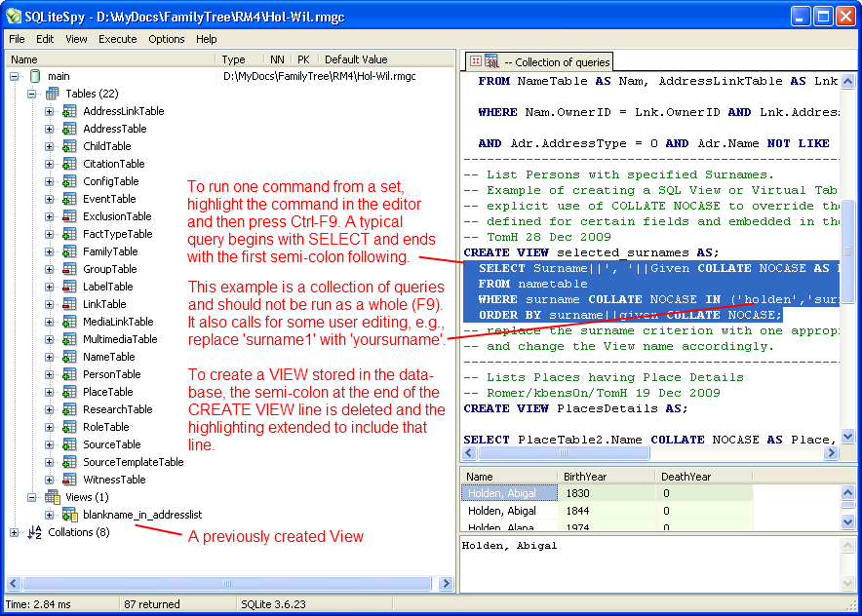Click the PersonTable table icon
862x616 pixels.
69,374
